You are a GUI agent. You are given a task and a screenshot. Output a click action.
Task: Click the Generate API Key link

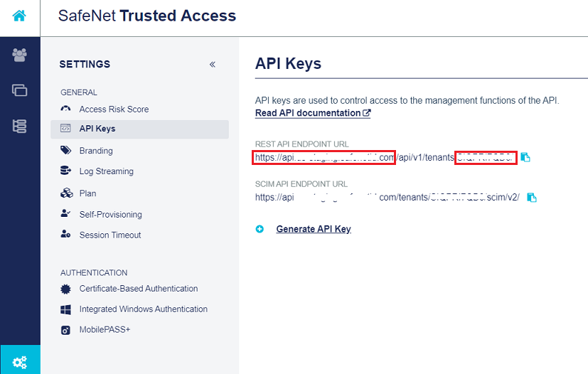[313, 229]
